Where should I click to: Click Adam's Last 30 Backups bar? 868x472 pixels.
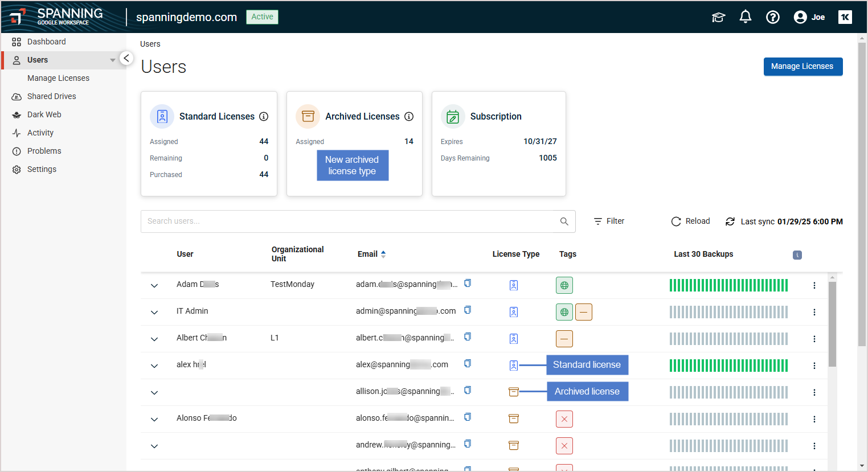click(729, 285)
